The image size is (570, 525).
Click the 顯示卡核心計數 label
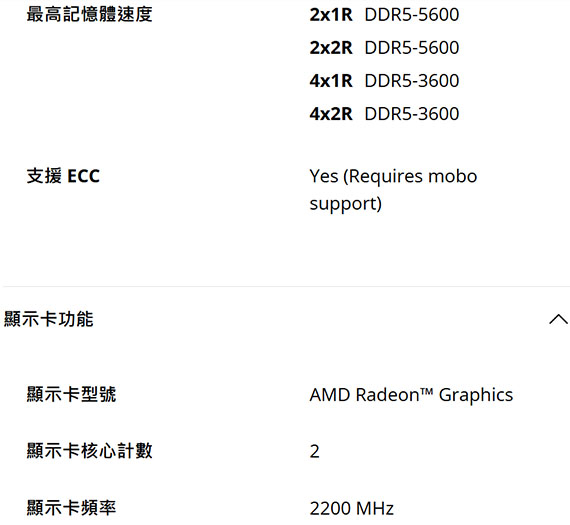pos(89,451)
